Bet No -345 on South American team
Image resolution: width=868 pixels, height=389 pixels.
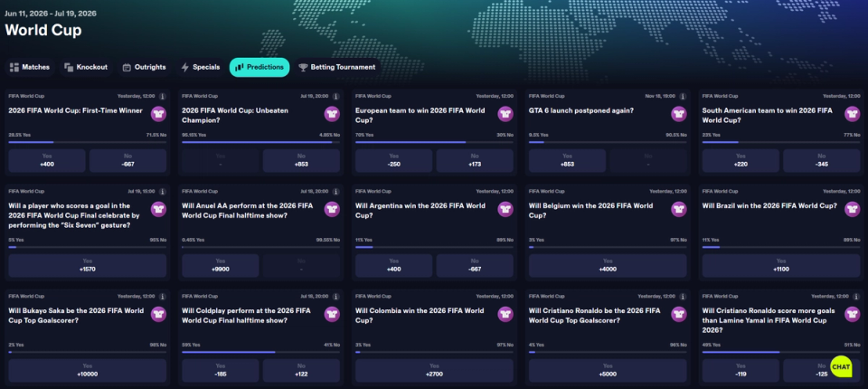[x=822, y=161]
